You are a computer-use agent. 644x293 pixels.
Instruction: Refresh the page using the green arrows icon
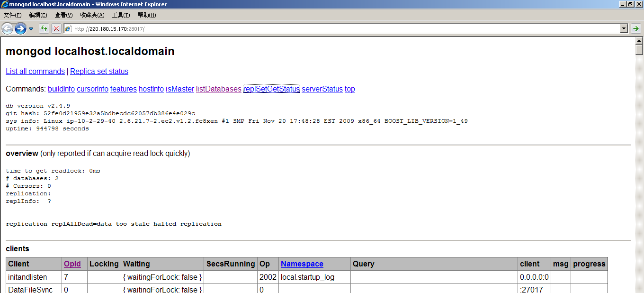point(44,29)
